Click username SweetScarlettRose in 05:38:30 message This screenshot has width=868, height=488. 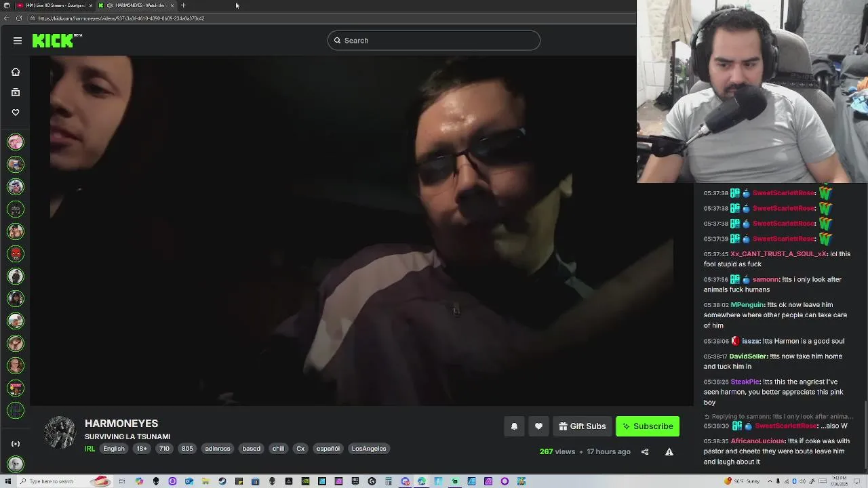coord(786,426)
